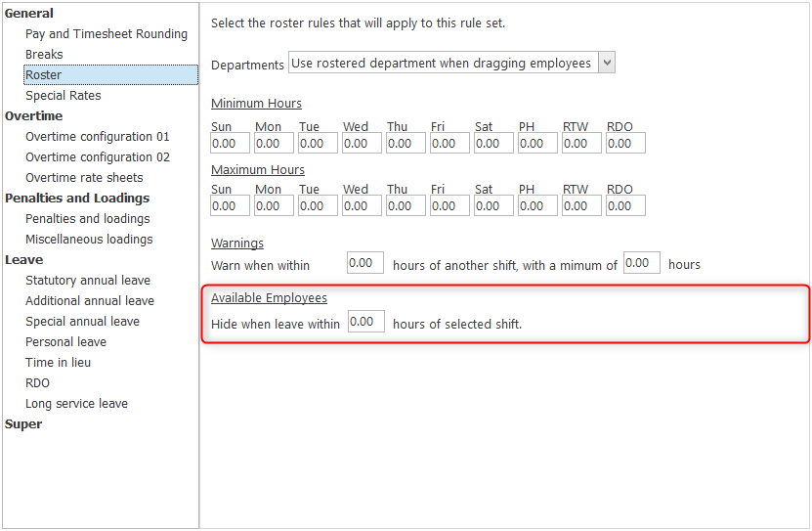Screen dimensions: 812x531
Task: Edit Minimum Hours RDO field
Action: click(x=626, y=143)
